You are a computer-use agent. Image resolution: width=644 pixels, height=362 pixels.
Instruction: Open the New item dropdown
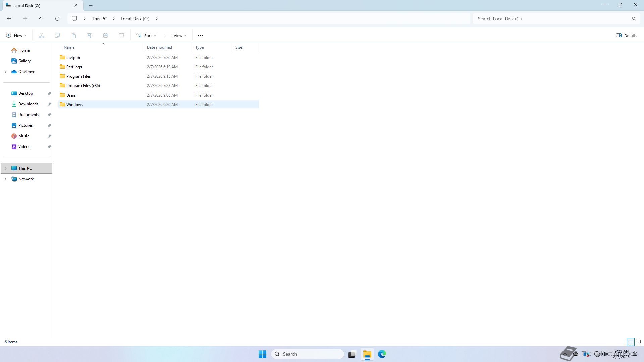[16, 35]
